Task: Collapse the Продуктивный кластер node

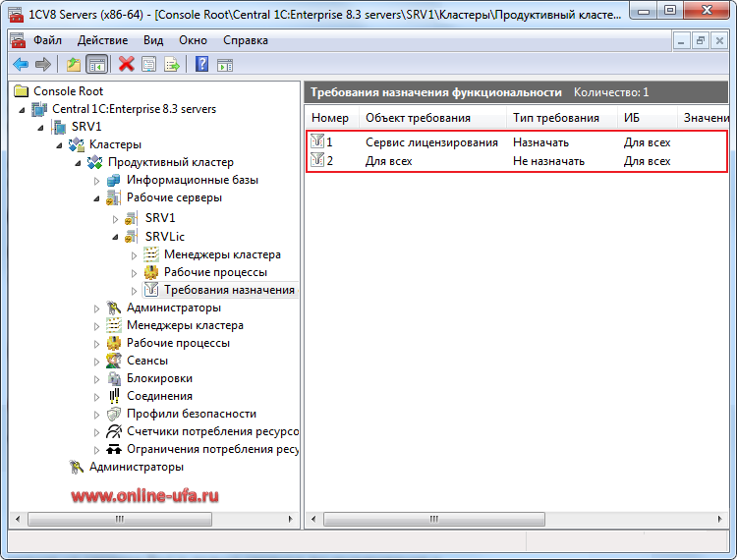Action: pos(78,163)
